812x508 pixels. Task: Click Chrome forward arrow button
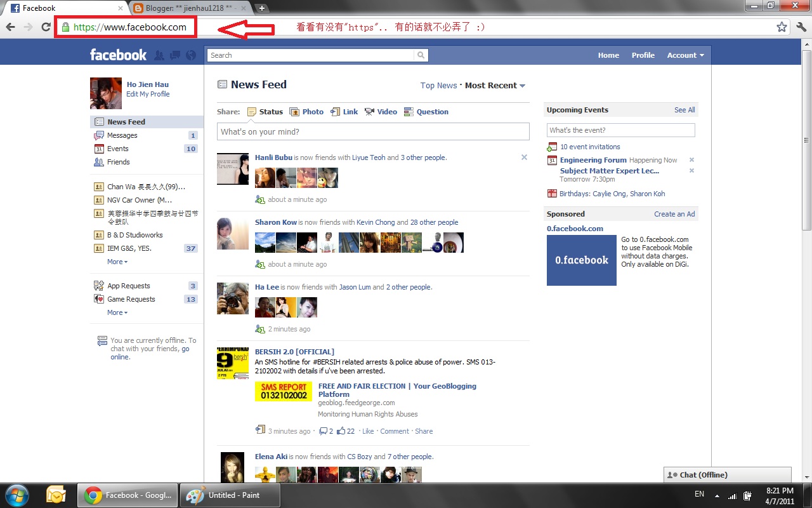click(x=28, y=27)
